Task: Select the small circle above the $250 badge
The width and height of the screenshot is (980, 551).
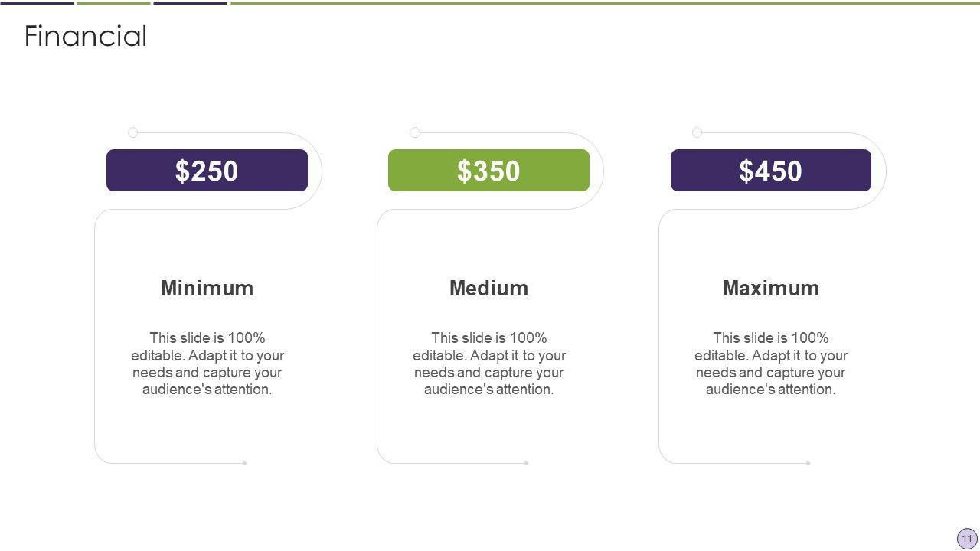Action: [132, 132]
